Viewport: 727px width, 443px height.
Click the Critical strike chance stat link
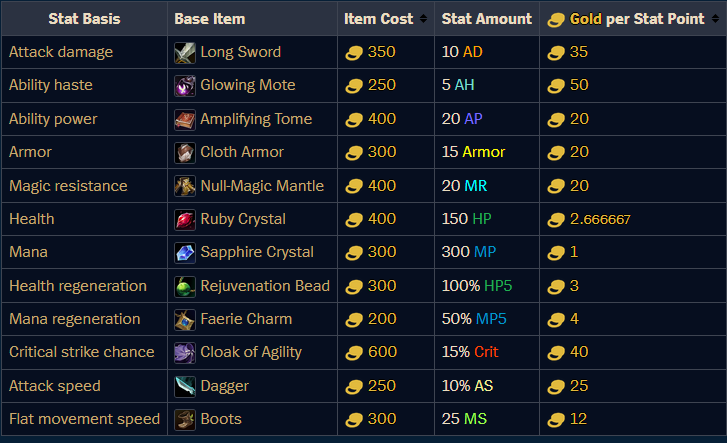82,352
